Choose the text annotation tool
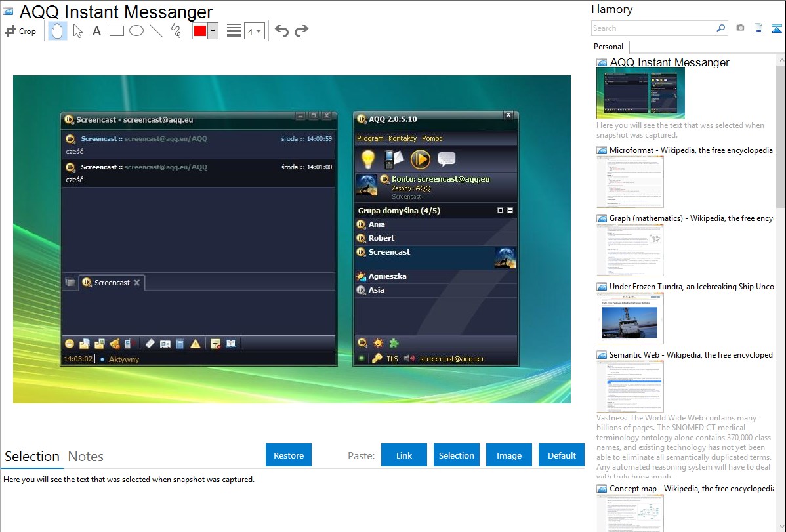The width and height of the screenshot is (786, 532). pyautogui.click(x=96, y=31)
